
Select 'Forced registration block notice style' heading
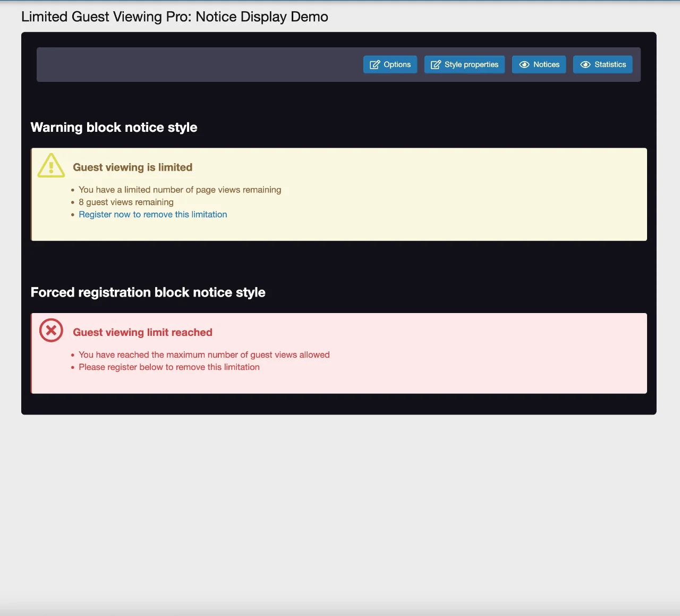148,293
